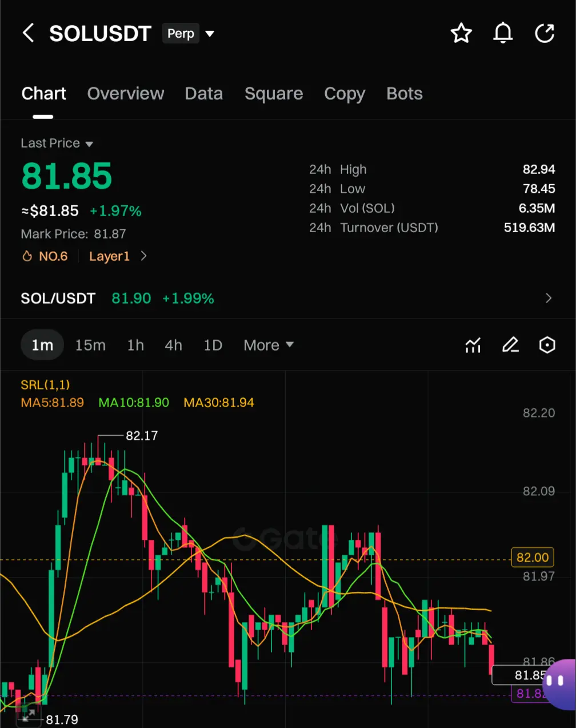This screenshot has height=728, width=576.
Task: Add SOLUSDT to favorites with star icon
Action: point(461,33)
